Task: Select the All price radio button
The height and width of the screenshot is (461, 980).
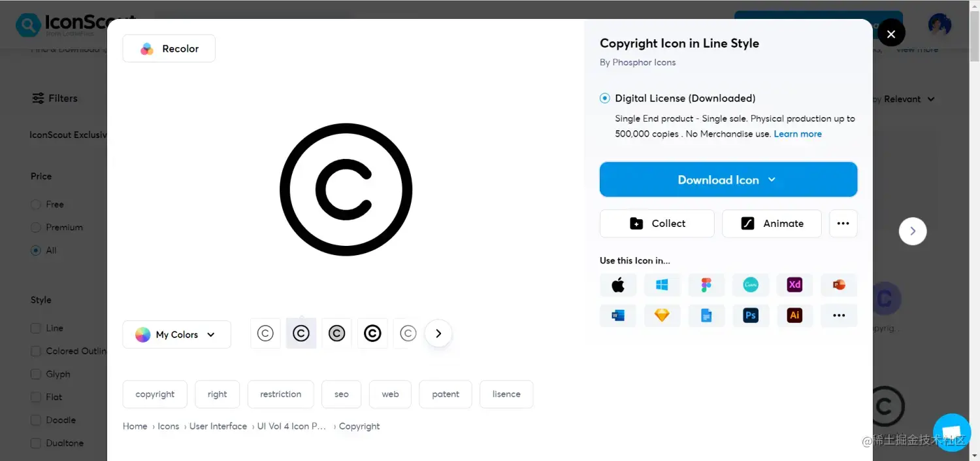Action: 36,250
